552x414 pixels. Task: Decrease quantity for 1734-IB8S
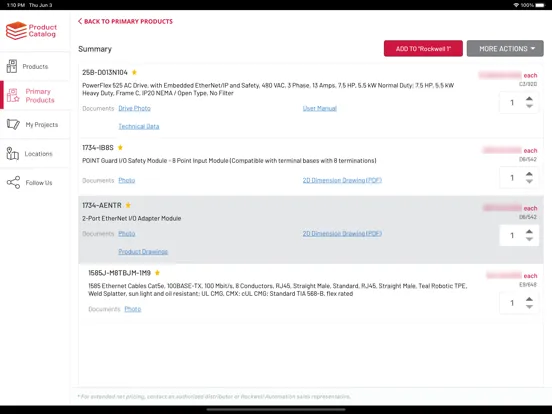(x=529, y=182)
